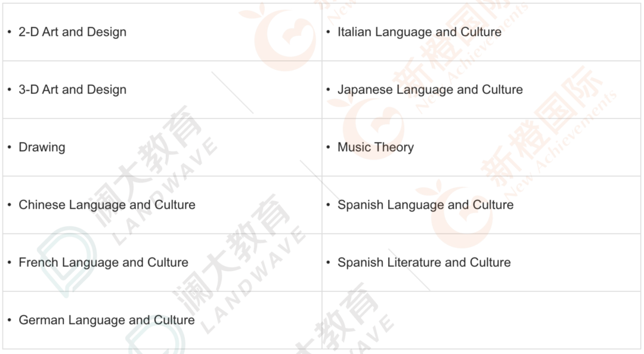Click the Music Theory entry

[376, 147]
